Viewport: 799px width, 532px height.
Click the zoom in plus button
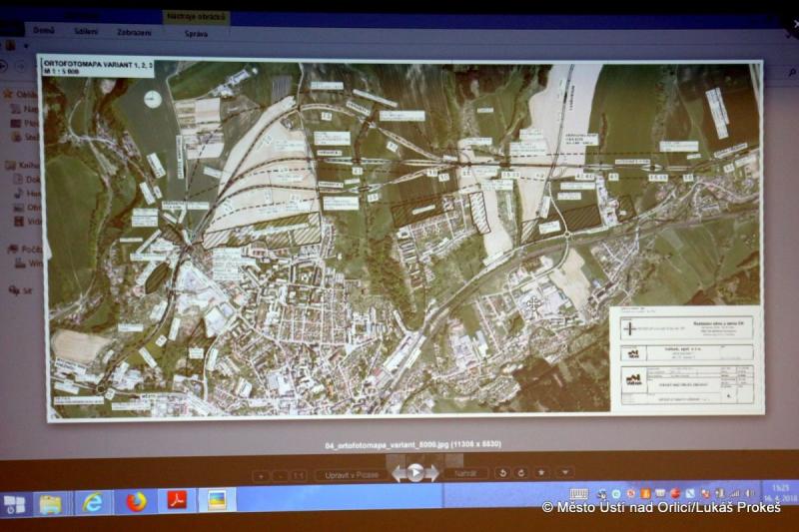click(x=261, y=475)
